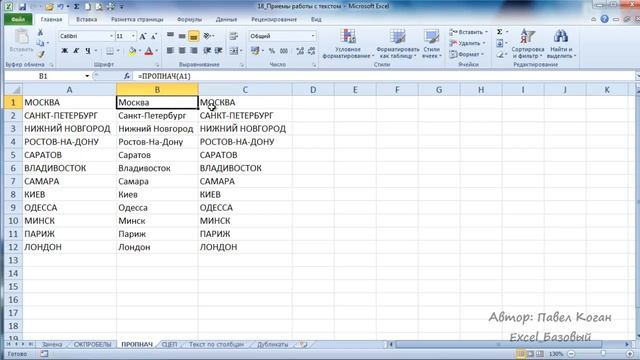Click the Format Painter brush icon
Image resolution: width=640 pixels, height=360 pixels.
(x=41, y=54)
